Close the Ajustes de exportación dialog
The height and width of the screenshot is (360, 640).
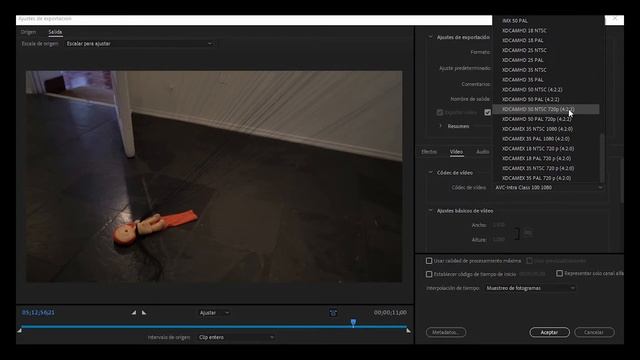(615, 19)
